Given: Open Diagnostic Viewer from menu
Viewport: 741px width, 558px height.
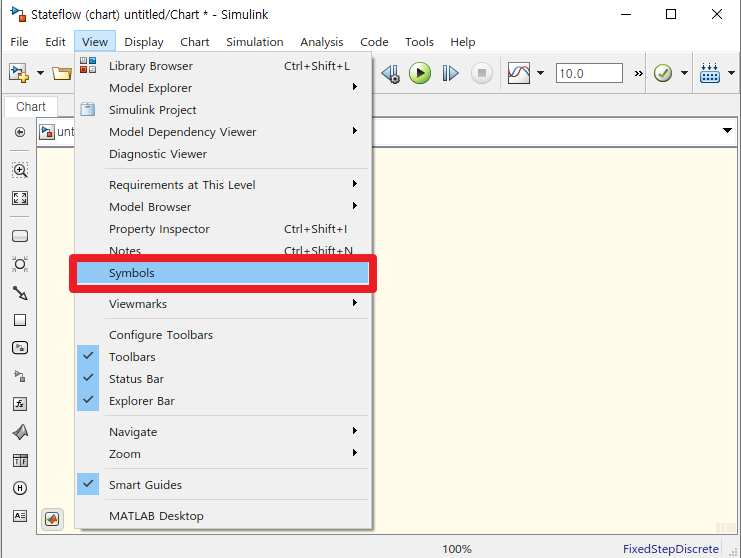Looking at the screenshot, I should pos(223,154).
